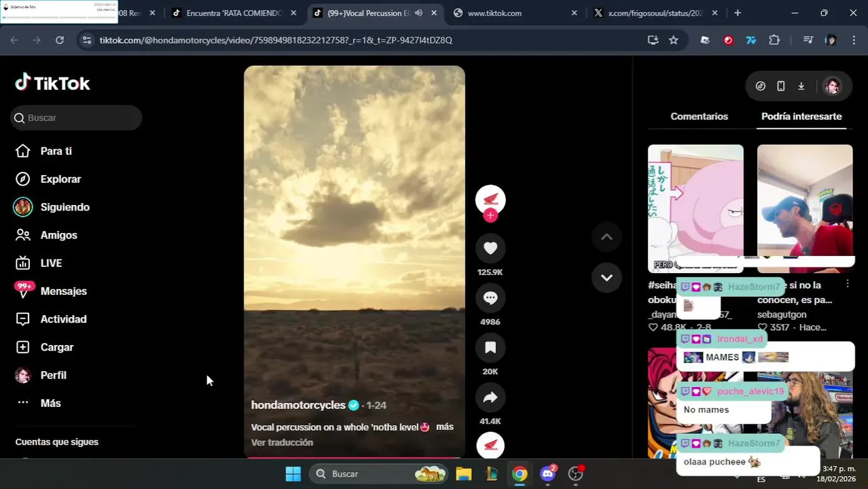The width and height of the screenshot is (868, 489).
Task: Switch to x.com/frigosouul tab
Action: pyautogui.click(x=656, y=13)
